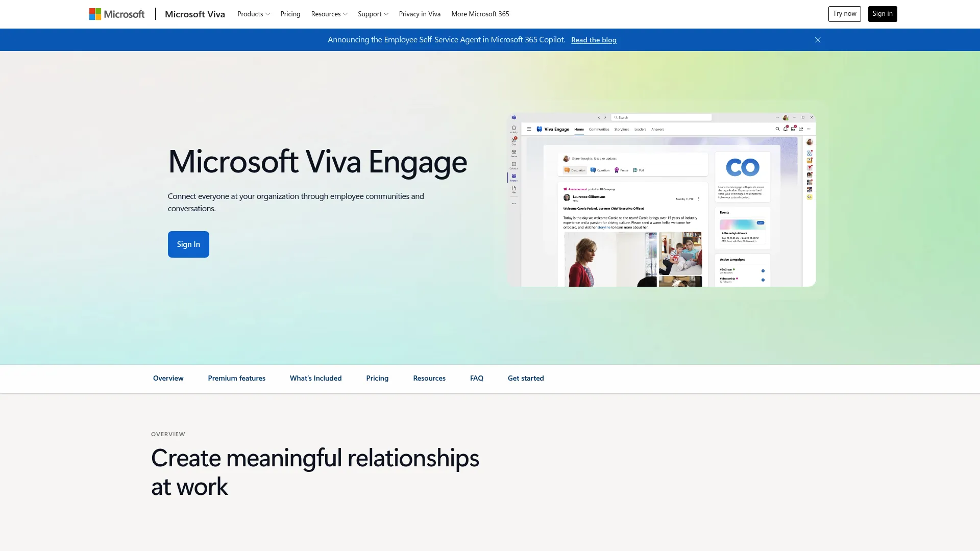Click the Try now button
The image size is (980, 551).
(x=844, y=14)
